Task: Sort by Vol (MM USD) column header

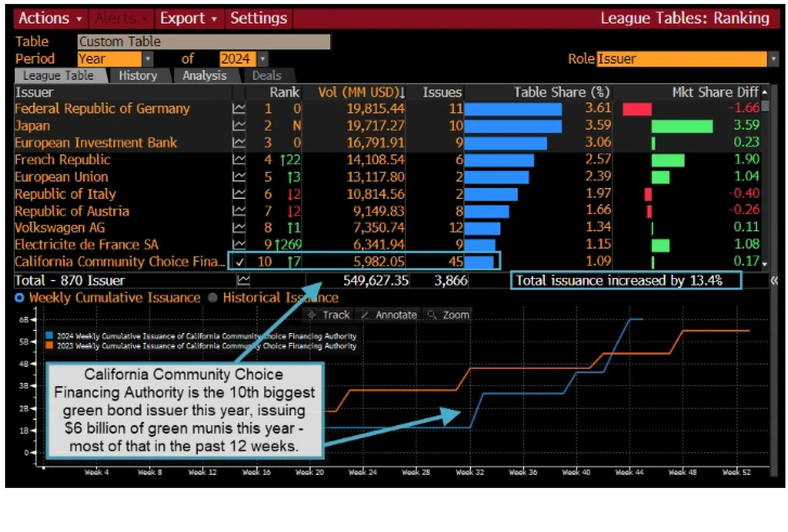Action: (x=362, y=92)
